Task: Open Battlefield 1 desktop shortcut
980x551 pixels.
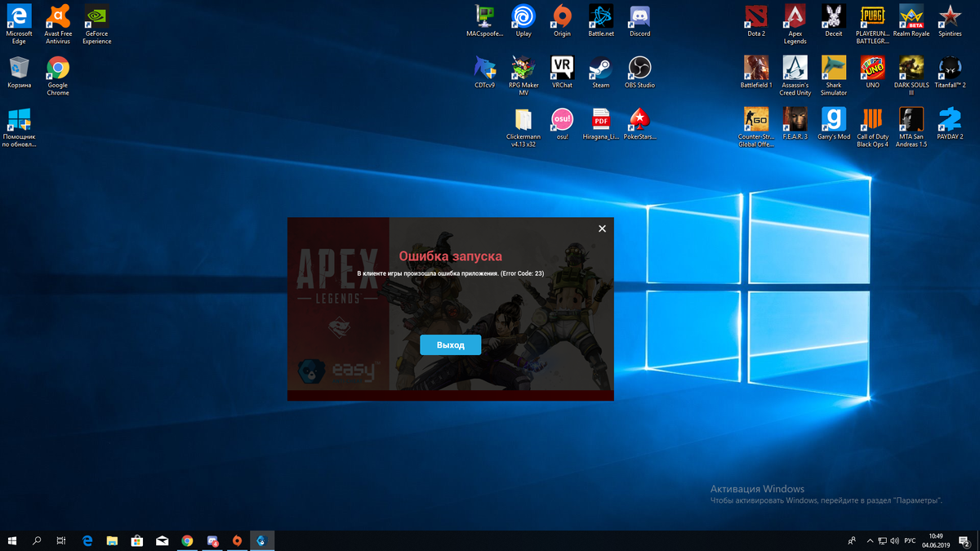Action: tap(756, 72)
